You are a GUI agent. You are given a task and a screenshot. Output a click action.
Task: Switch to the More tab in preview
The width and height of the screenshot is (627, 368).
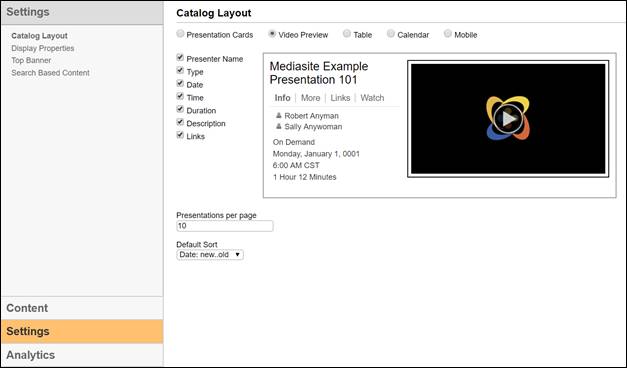310,98
